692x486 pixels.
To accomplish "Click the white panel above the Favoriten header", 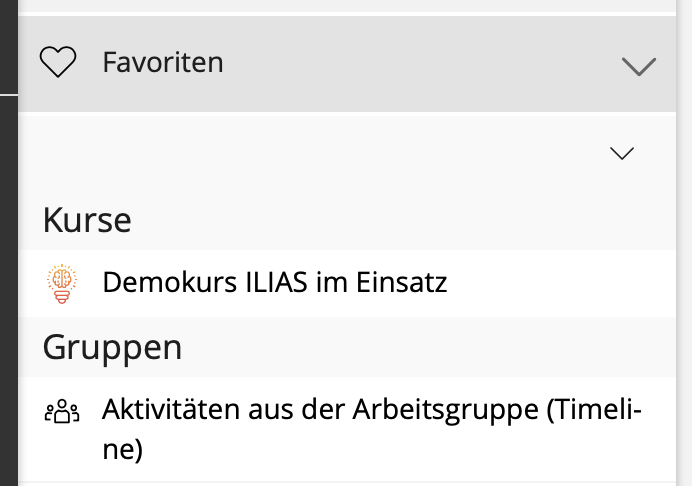I will click(x=350, y=5).
